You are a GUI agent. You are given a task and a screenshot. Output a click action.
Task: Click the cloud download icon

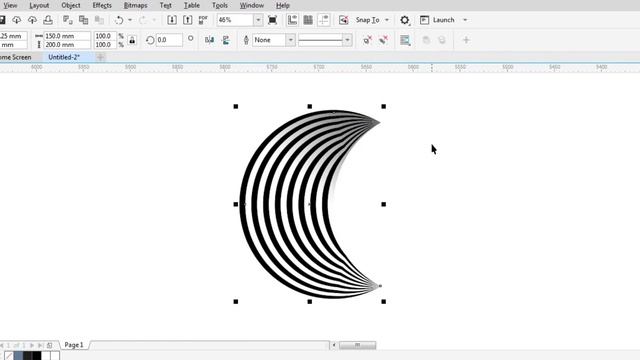[16, 20]
